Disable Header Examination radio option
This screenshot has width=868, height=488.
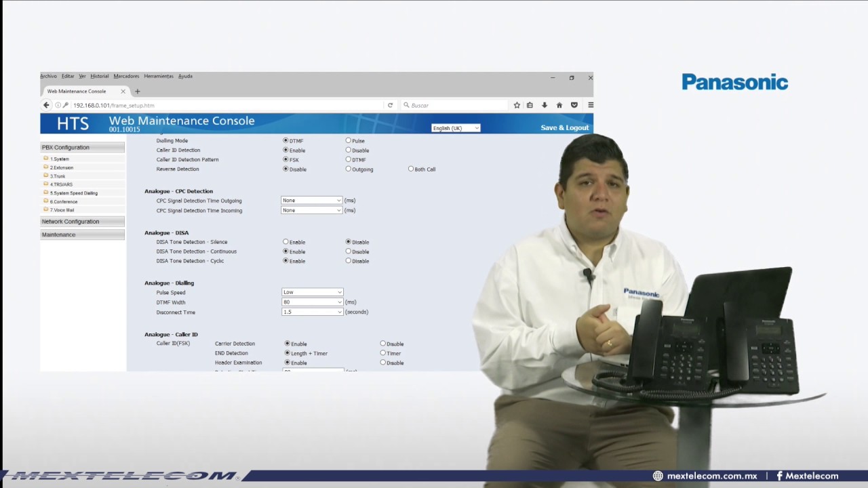383,362
